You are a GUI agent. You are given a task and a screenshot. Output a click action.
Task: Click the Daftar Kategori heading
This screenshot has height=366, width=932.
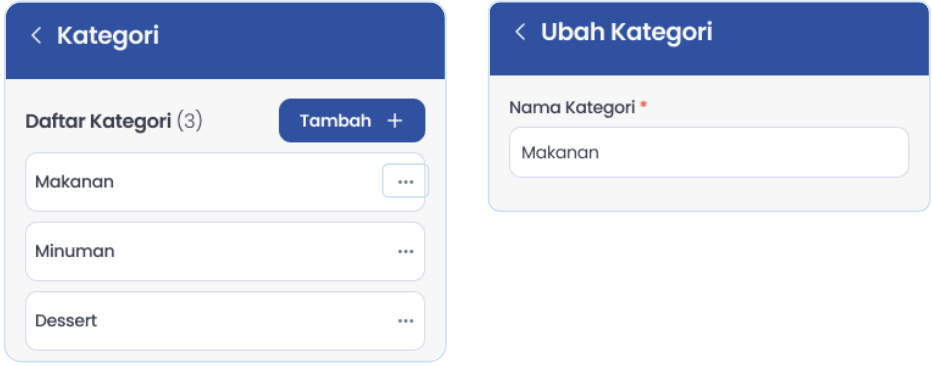tap(98, 121)
